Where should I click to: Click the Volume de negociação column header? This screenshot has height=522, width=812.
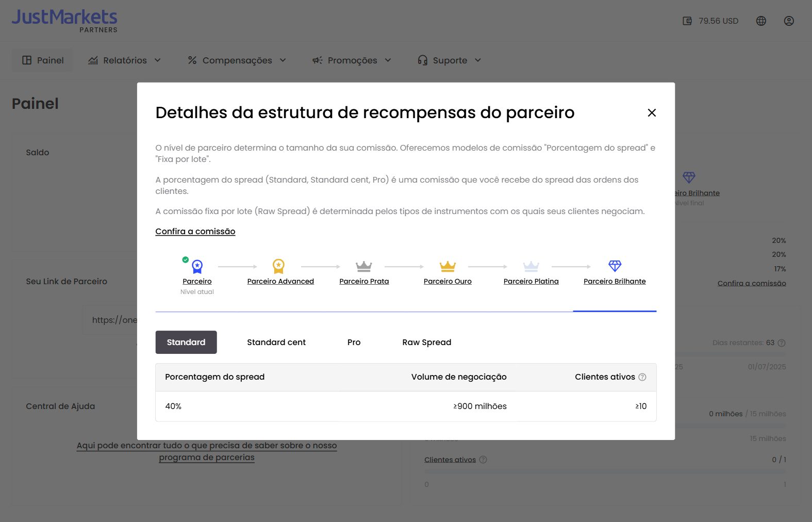click(459, 377)
